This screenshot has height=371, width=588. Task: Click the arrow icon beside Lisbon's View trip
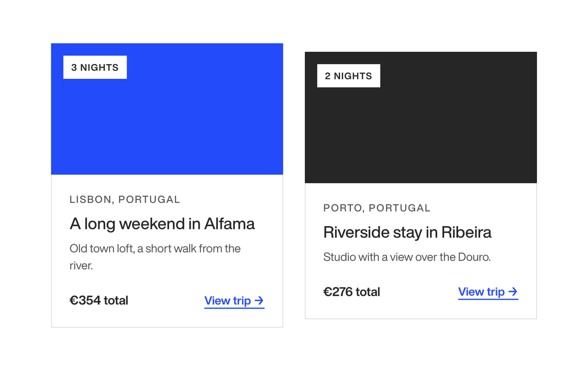pyautogui.click(x=259, y=301)
